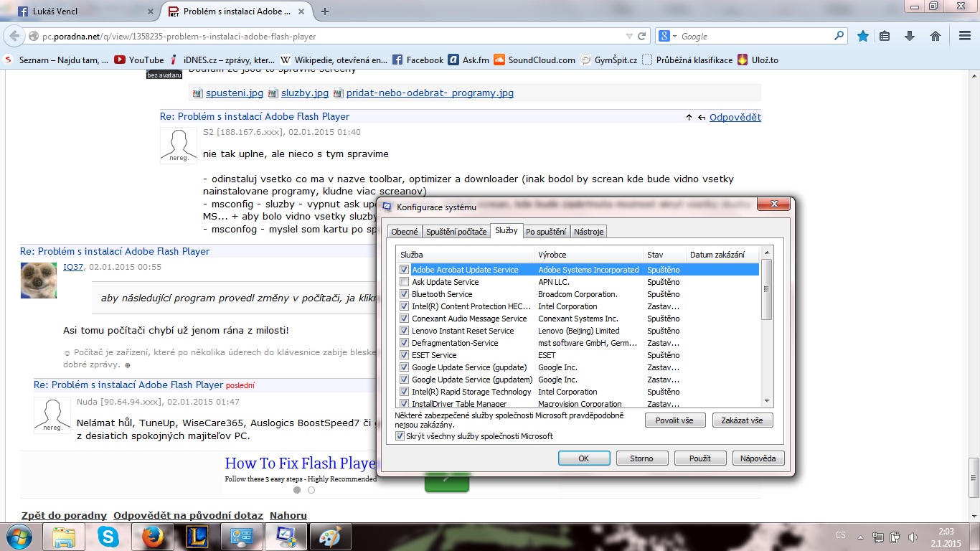Select the Služby tab
This screenshot has height=551, width=980.
tap(506, 230)
